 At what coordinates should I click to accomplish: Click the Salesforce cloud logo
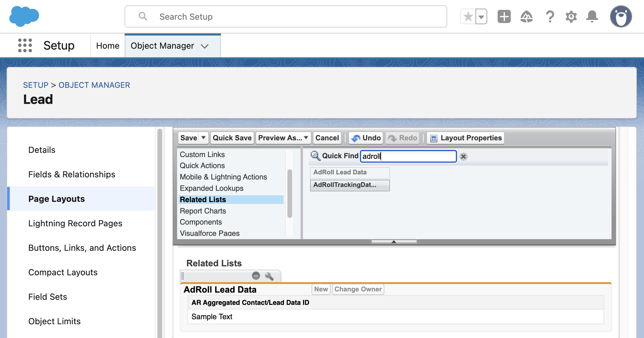click(24, 16)
